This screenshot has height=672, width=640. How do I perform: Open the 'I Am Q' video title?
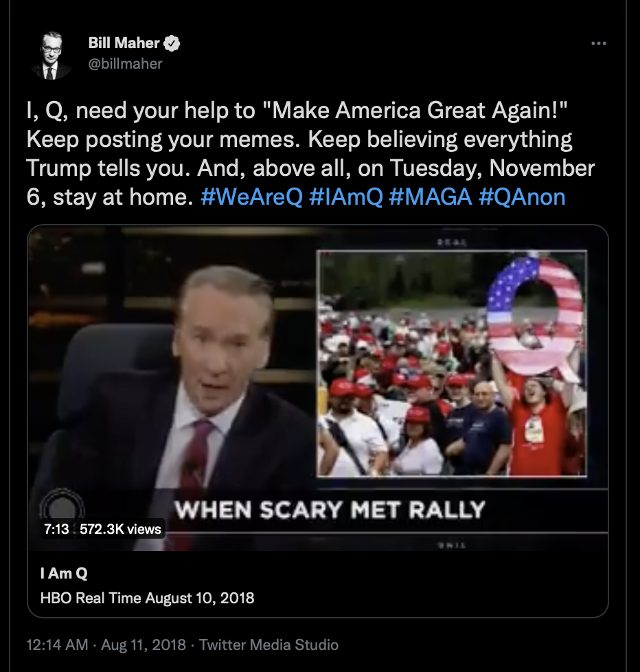coord(64,574)
